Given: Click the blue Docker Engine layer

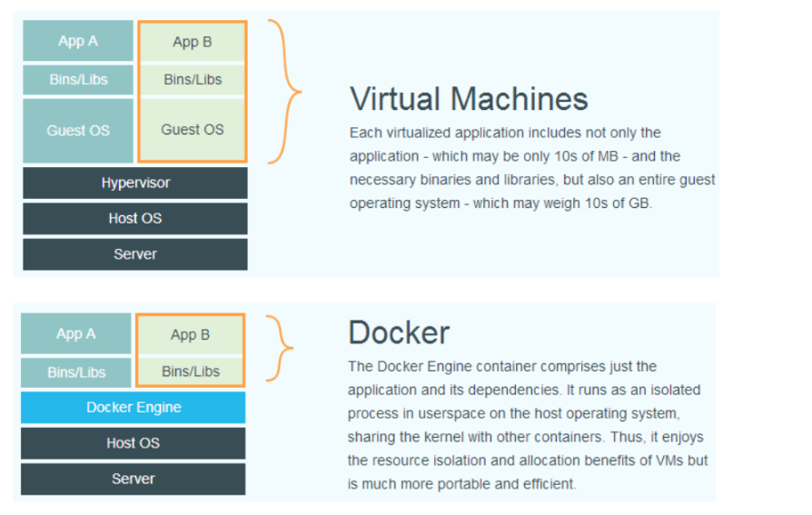Looking at the screenshot, I should coord(134,408).
